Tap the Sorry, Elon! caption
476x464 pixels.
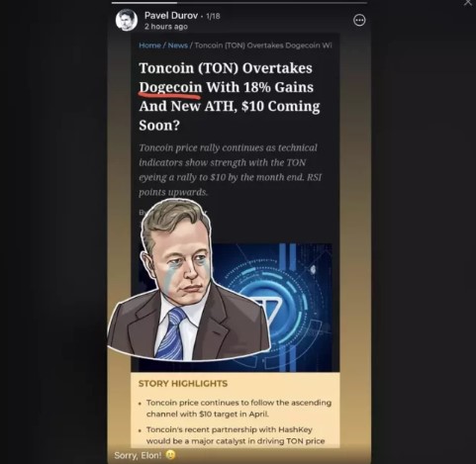(x=138, y=455)
